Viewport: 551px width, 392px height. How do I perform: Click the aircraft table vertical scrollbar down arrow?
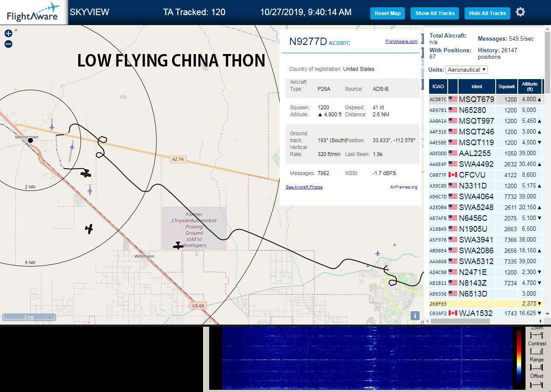pyautogui.click(x=548, y=314)
